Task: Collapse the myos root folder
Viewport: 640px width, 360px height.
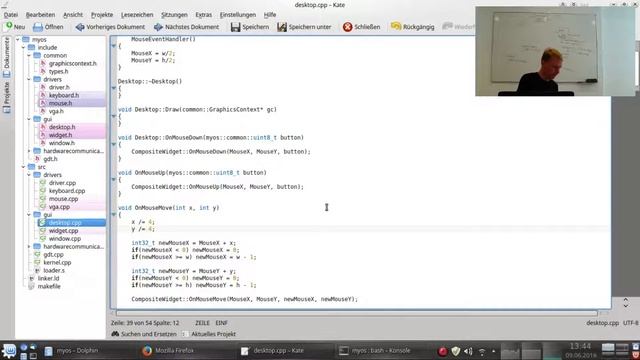Action: [x=18, y=40]
